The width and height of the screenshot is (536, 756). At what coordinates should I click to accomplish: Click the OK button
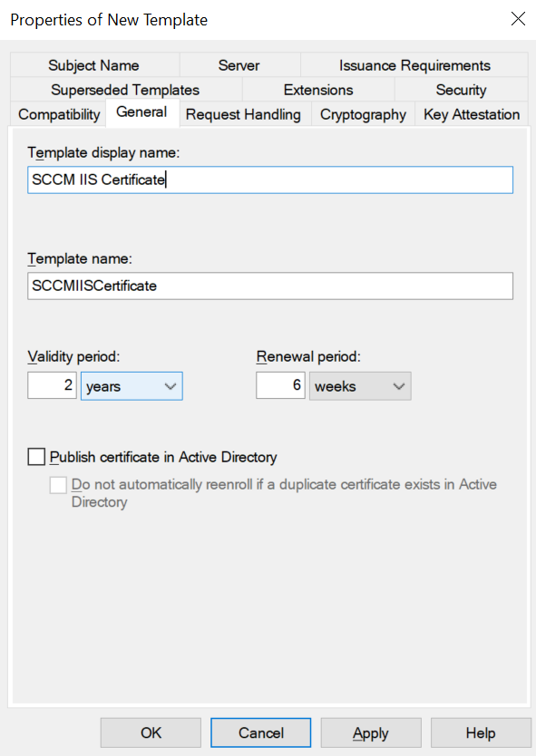[x=151, y=732]
